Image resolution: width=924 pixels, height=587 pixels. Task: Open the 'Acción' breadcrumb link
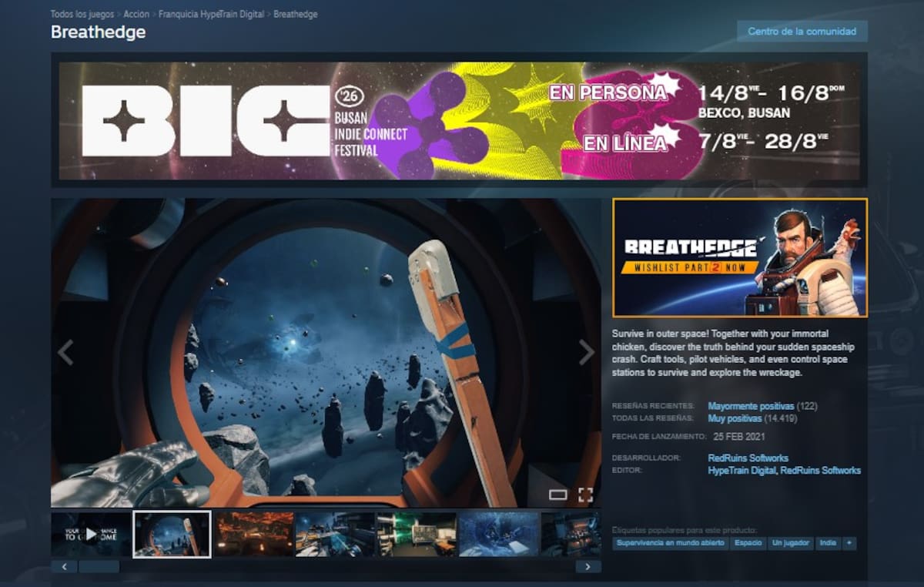[136, 14]
